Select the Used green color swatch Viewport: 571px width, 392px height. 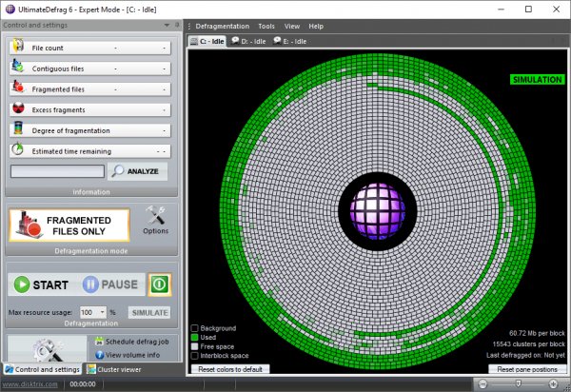tap(195, 338)
